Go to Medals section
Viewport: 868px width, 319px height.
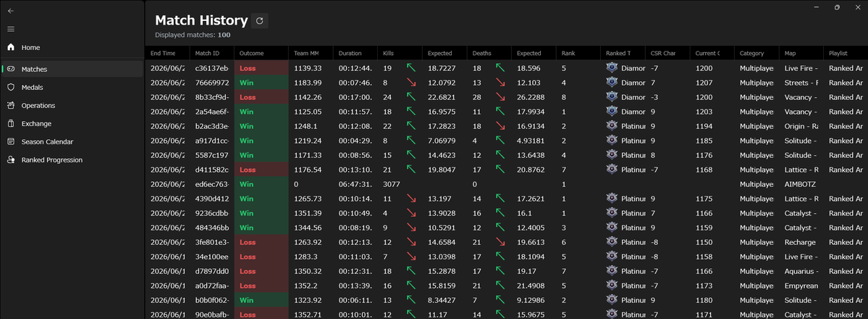[x=72, y=87]
